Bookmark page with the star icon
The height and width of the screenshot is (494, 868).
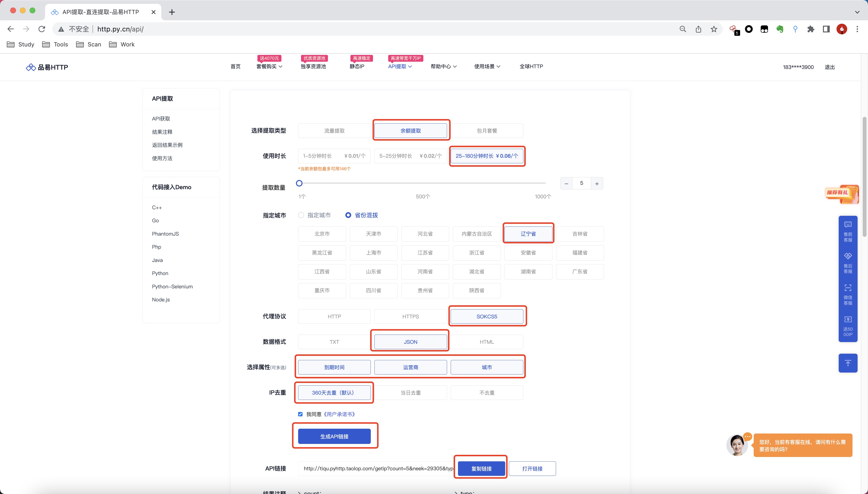[714, 29]
